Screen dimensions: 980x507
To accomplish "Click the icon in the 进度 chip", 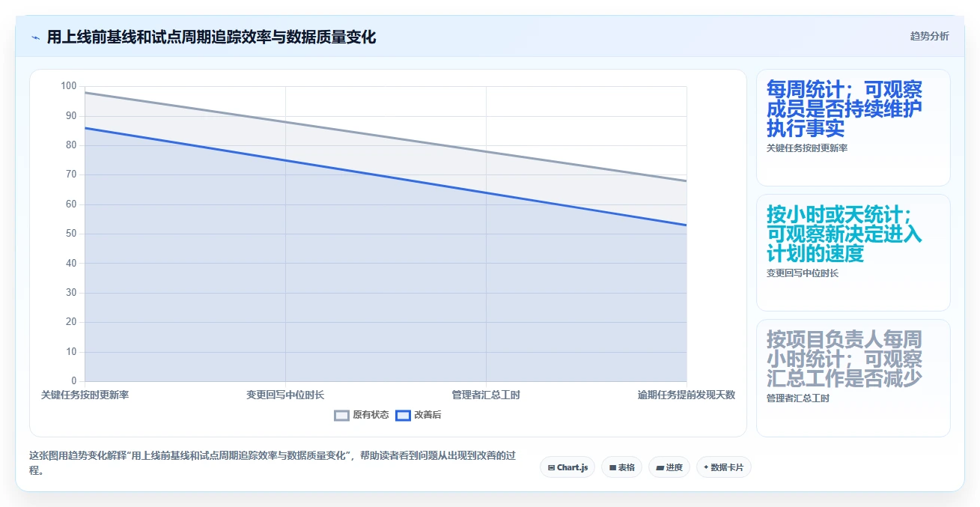I will point(660,467).
